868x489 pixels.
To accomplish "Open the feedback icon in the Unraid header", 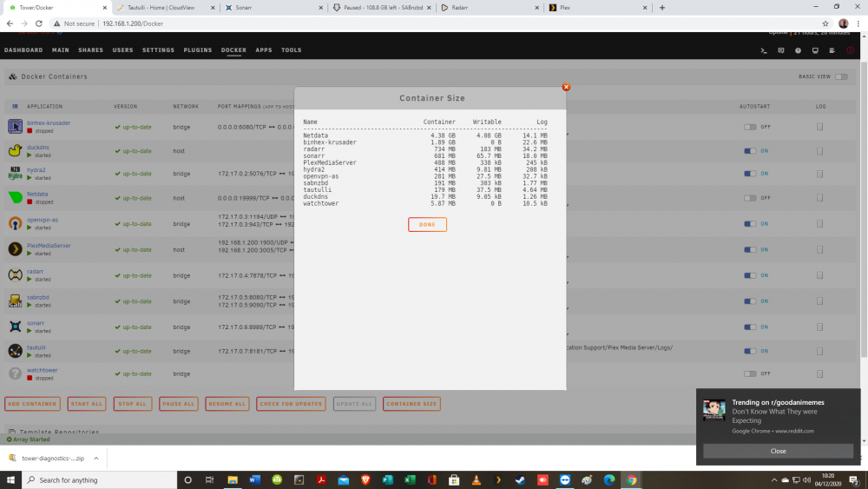I will click(781, 50).
